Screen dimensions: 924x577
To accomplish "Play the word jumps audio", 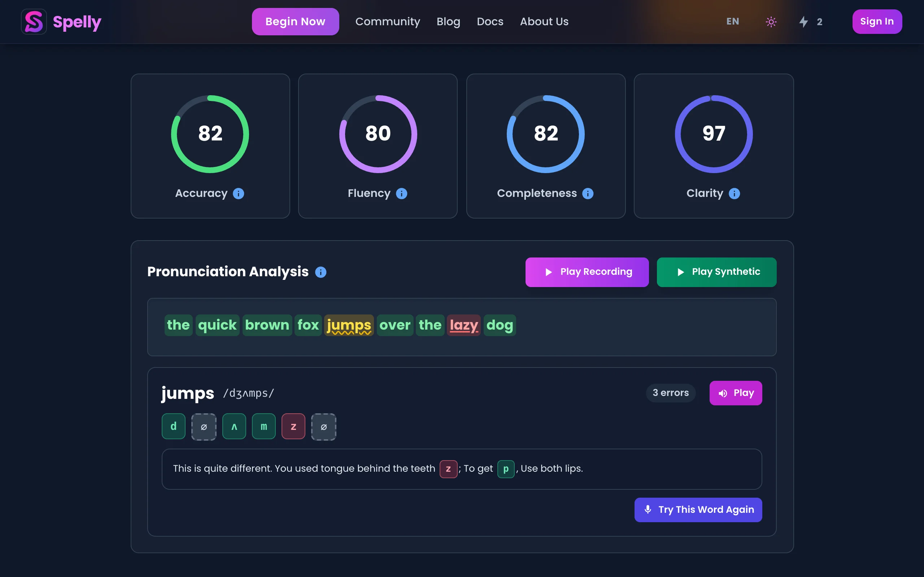I will tap(735, 393).
